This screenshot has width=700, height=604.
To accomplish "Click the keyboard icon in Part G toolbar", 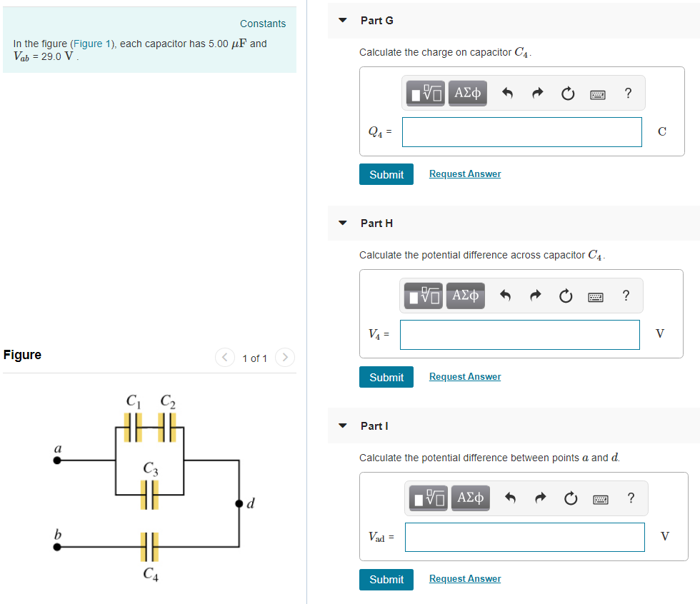I will click(x=598, y=94).
